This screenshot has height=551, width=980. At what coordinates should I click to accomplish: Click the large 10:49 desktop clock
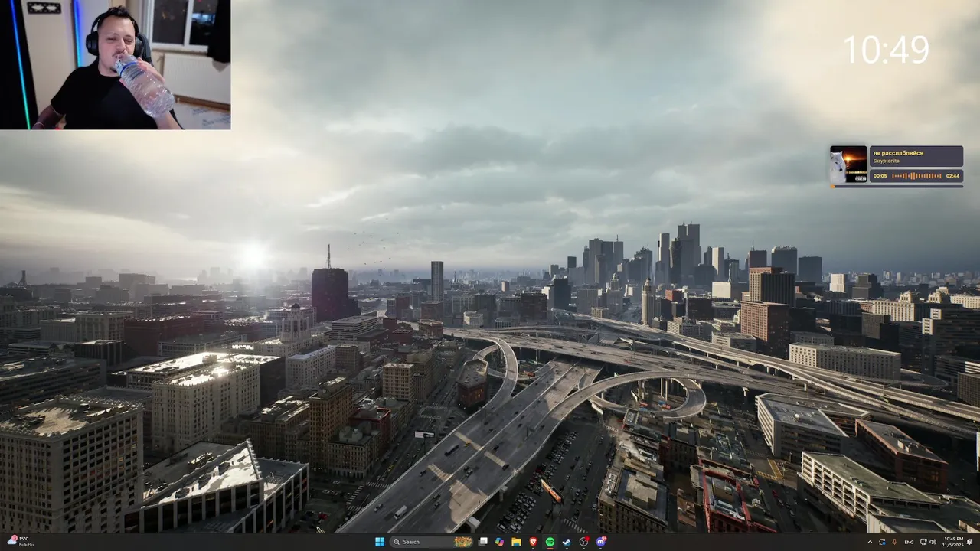pyautogui.click(x=886, y=50)
